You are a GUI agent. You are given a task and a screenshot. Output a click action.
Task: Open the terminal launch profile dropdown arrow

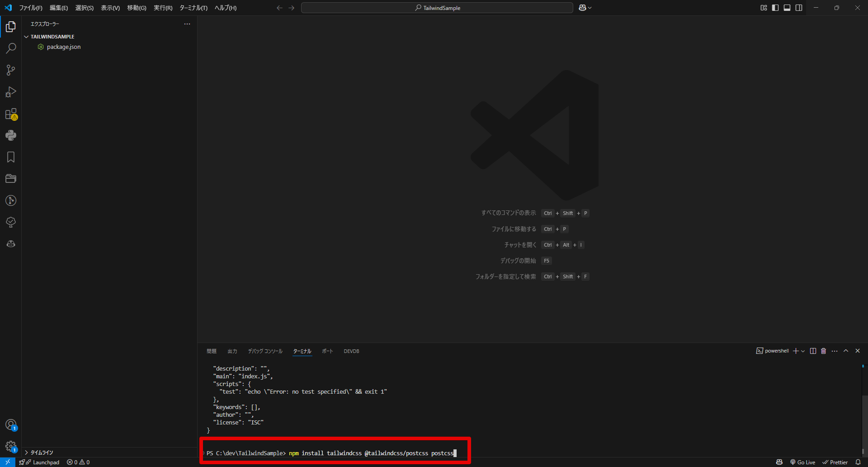803,351
